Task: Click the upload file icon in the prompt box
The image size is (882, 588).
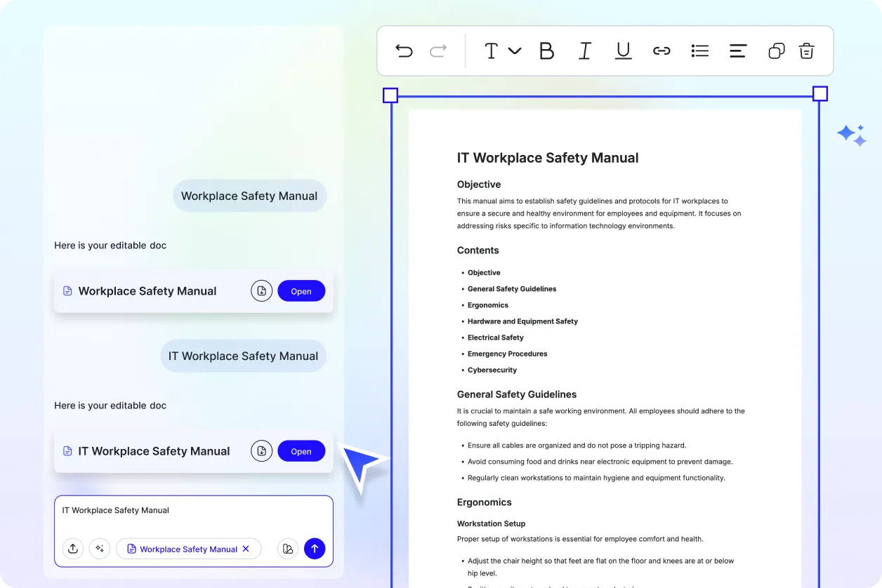Action: [73, 549]
